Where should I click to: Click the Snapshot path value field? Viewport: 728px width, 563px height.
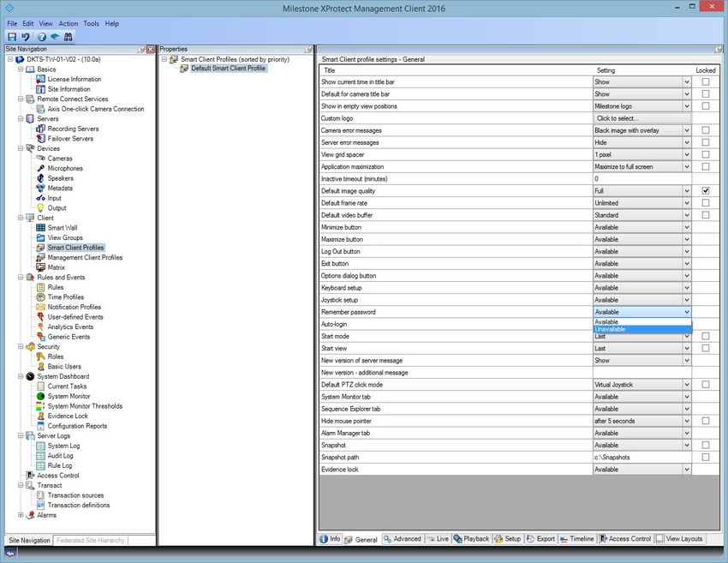(x=642, y=458)
